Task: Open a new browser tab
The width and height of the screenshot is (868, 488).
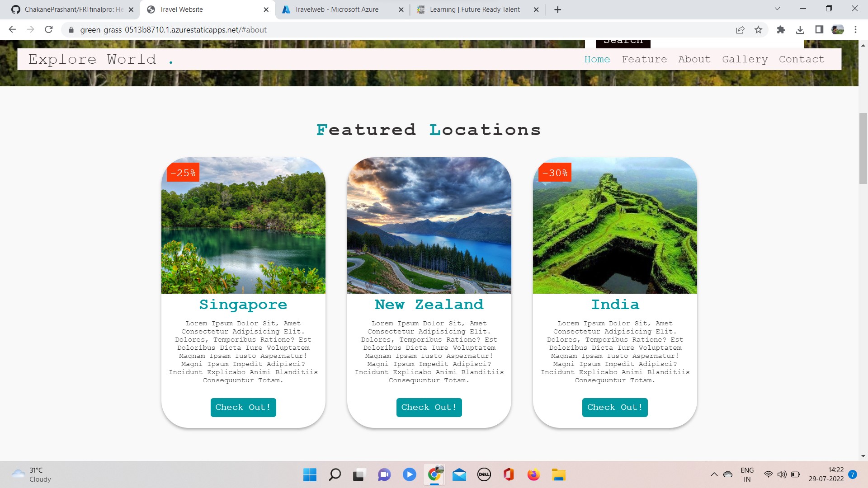Action: (x=557, y=9)
